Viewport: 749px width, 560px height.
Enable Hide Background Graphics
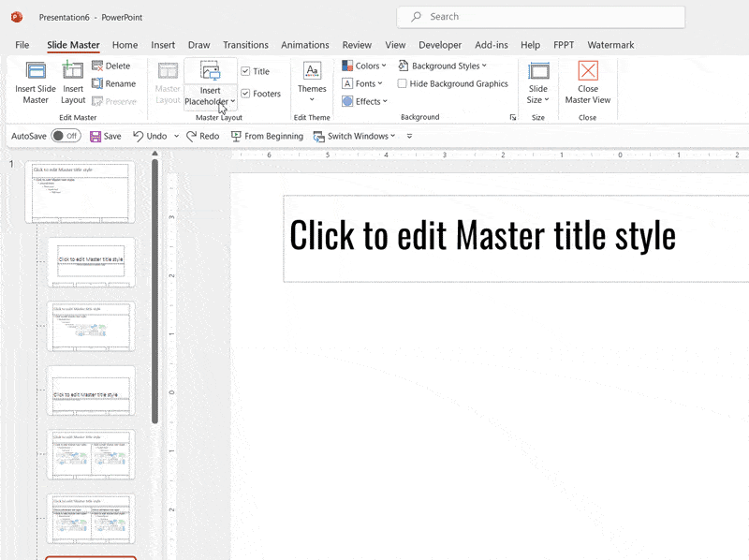[401, 83]
